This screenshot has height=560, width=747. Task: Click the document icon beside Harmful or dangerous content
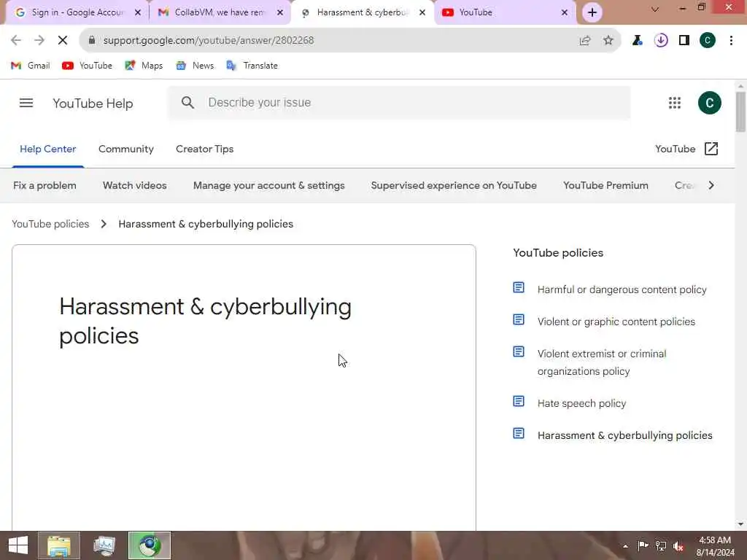point(519,287)
